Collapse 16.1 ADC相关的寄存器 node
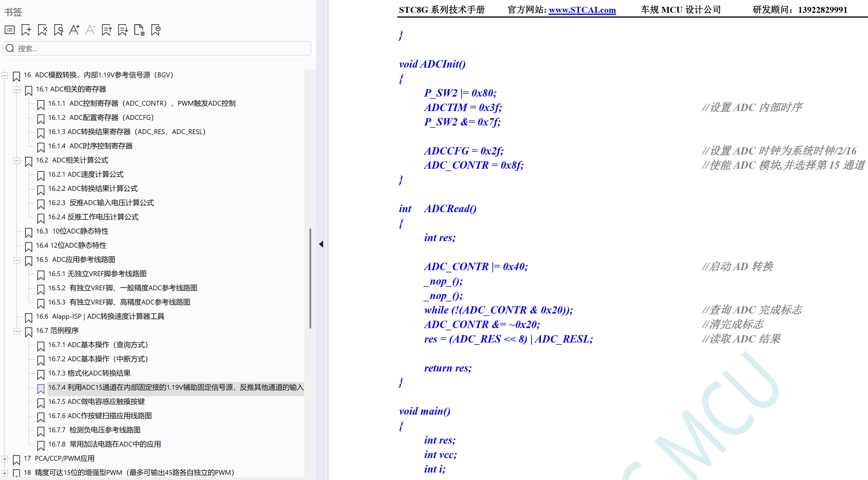868x480 pixels. pyautogui.click(x=16, y=90)
